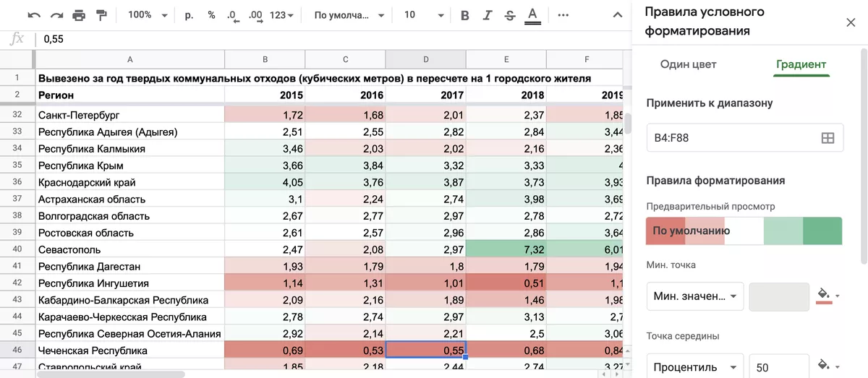Screen dimensions: 868x378
Task: Click the cell with value 4,05
Action: pos(265,182)
